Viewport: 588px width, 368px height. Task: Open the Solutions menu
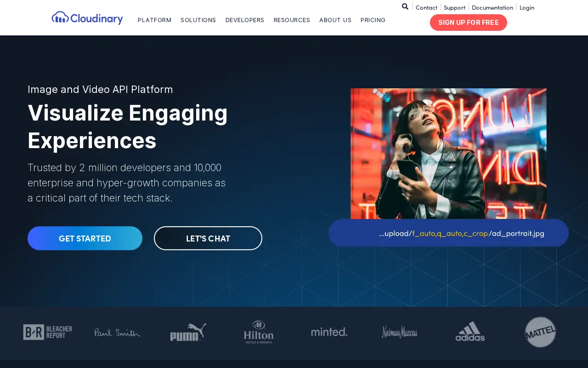pyautogui.click(x=198, y=20)
